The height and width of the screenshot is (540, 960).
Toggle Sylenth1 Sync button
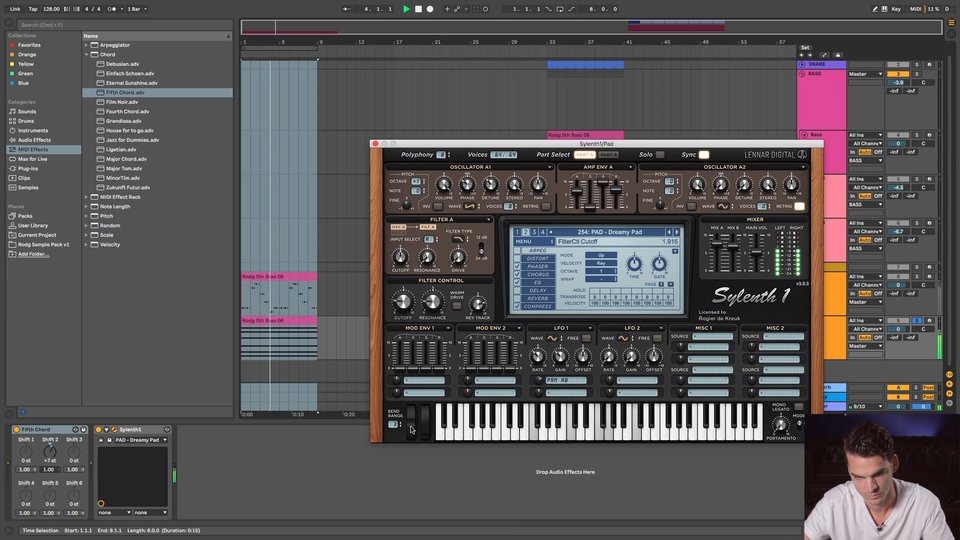(x=704, y=155)
